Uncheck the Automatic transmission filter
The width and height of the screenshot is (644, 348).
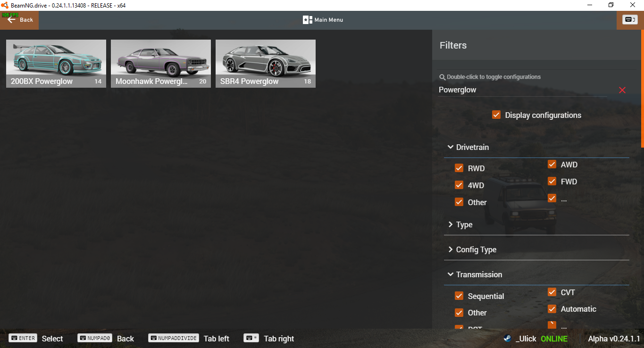point(552,309)
